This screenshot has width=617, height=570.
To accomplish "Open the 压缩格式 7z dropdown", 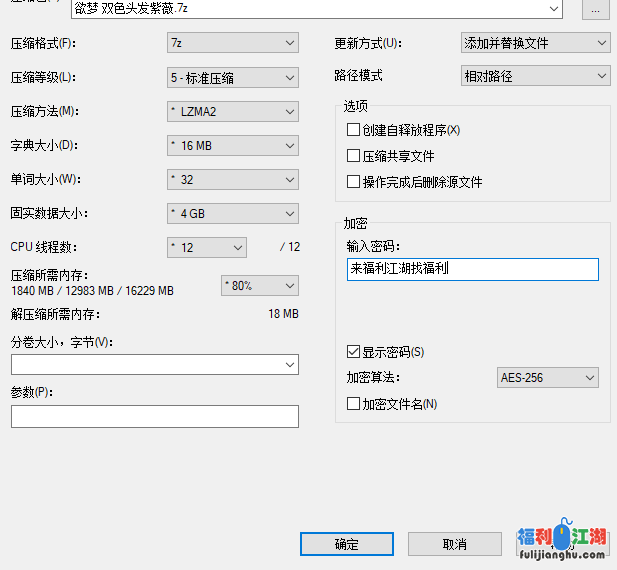I will [232, 43].
